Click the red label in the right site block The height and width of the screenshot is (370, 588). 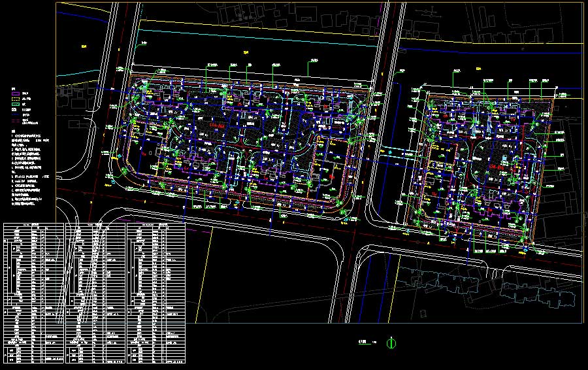499,168
